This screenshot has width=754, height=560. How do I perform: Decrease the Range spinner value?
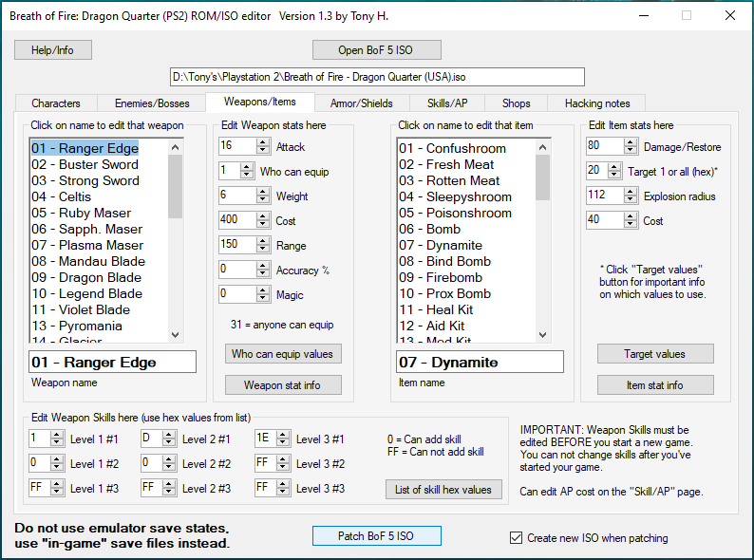(x=263, y=249)
